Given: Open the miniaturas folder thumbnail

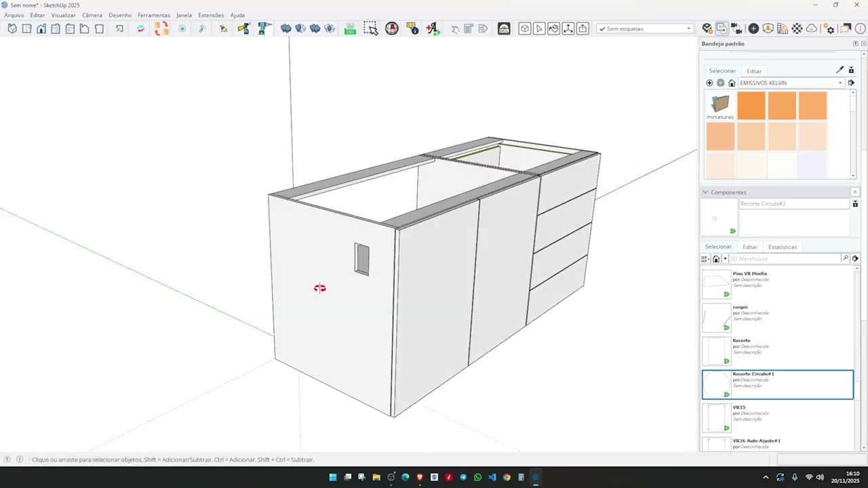Looking at the screenshot, I should 720,106.
